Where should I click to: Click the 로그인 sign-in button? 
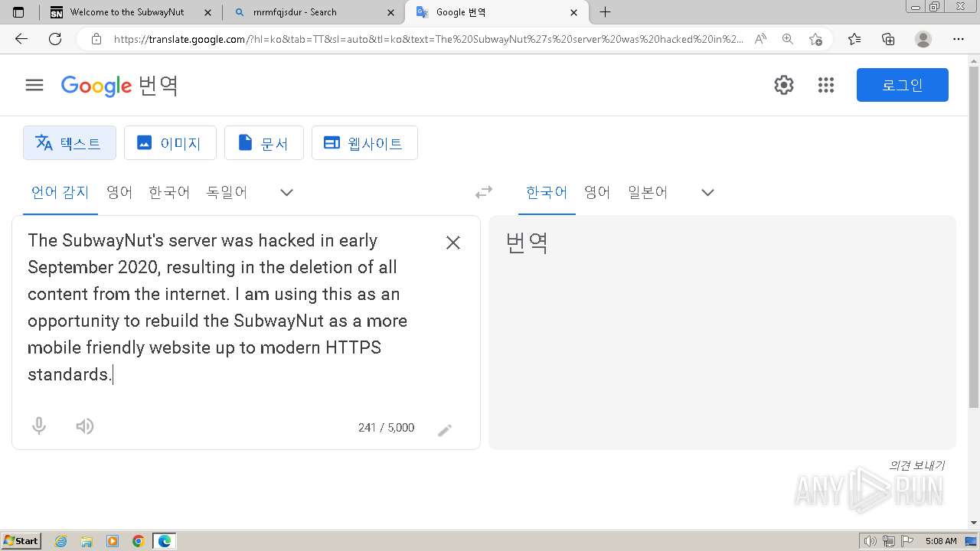pos(903,85)
